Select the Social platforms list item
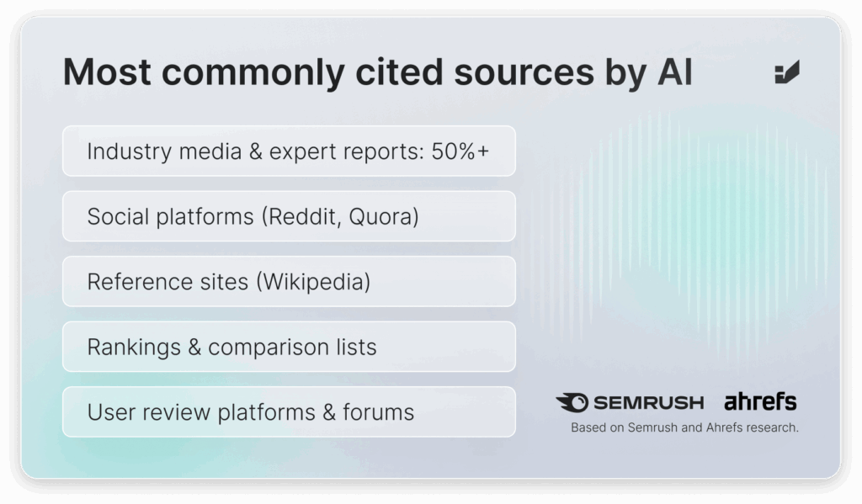The image size is (862, 504). coord(289,216)
